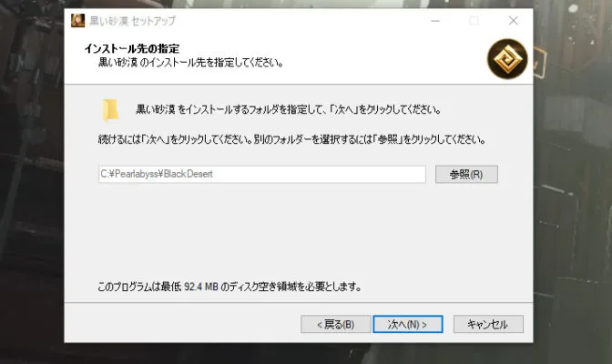This screenshot has width=612, height=364.
Task: Minimize the setup window
Action: pos(435,21)
